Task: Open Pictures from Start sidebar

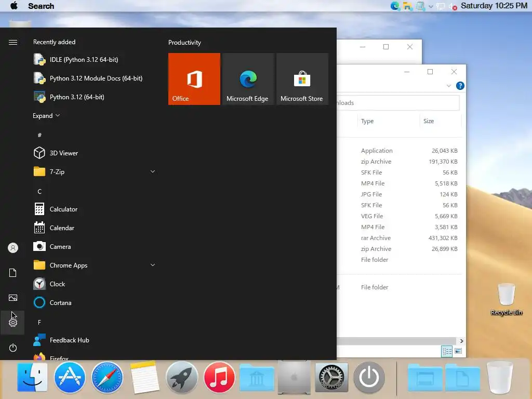Action: pyautogui.click(x=13, y=298)
